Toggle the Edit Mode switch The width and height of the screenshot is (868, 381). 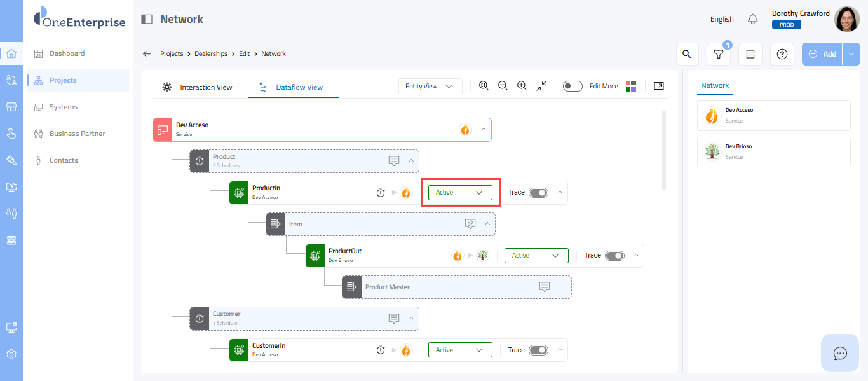[573, 86]
